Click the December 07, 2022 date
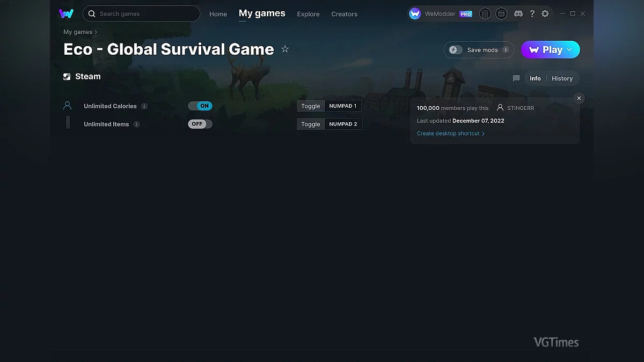 (478, 121)
